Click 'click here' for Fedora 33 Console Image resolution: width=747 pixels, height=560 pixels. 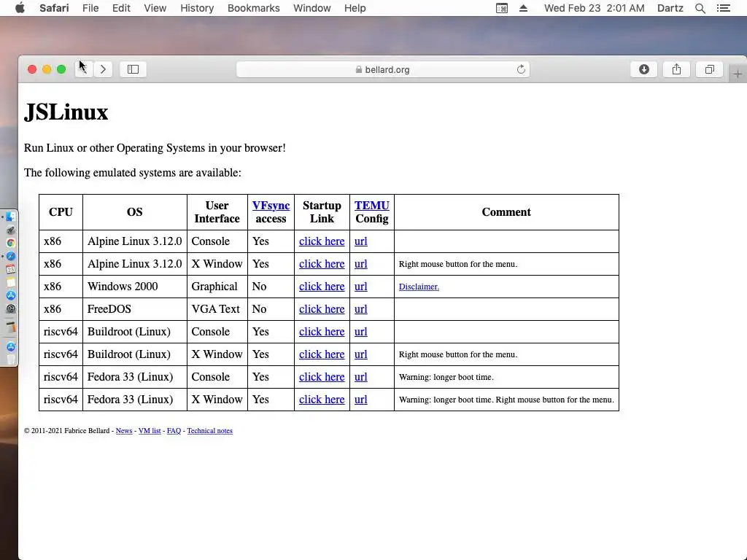point(322,377)
